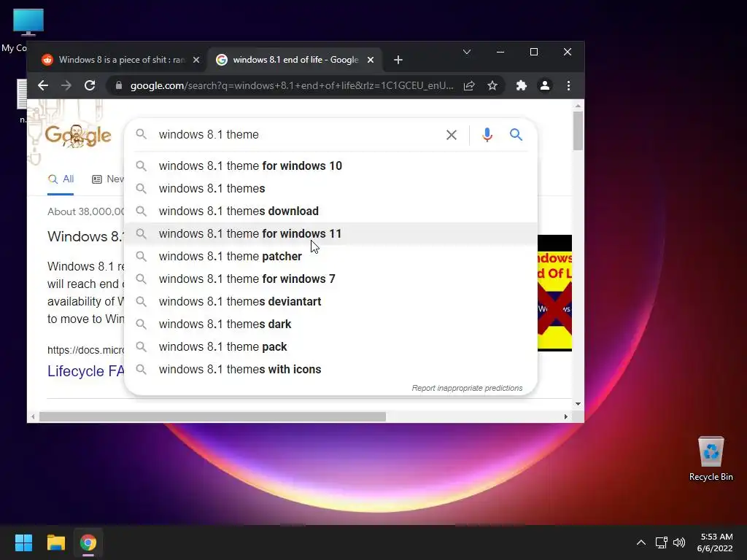Select the All results tab
Image resolution: width=747 pixels, height=560 pixels.
click(61, 179)
